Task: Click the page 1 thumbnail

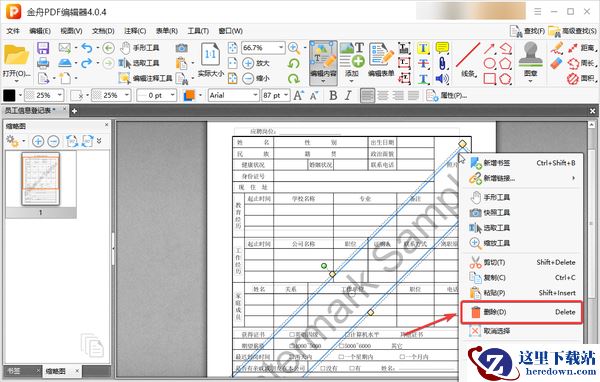Action: point(41,179)
